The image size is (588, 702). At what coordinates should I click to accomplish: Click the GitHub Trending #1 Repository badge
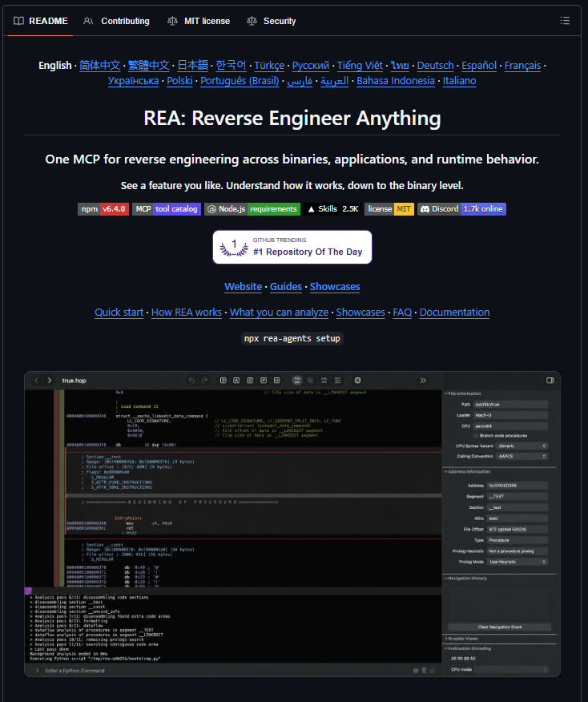(x=292, y=247)
